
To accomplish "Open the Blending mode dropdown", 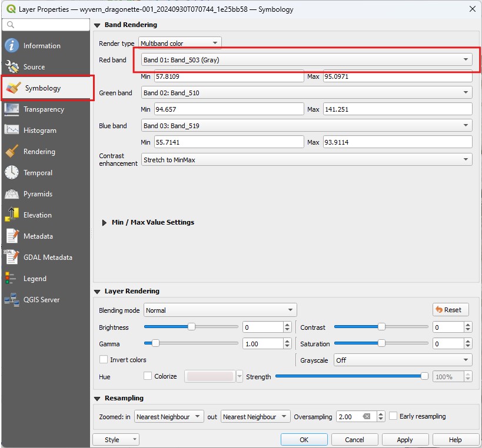I will tap(220, 310).
